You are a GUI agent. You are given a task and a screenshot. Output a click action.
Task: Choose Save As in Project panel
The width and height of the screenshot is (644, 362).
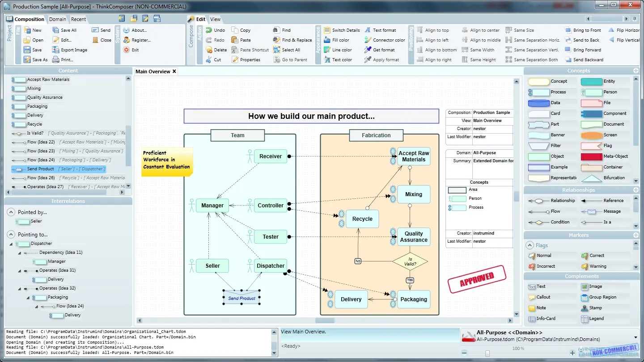click(35, 60)
